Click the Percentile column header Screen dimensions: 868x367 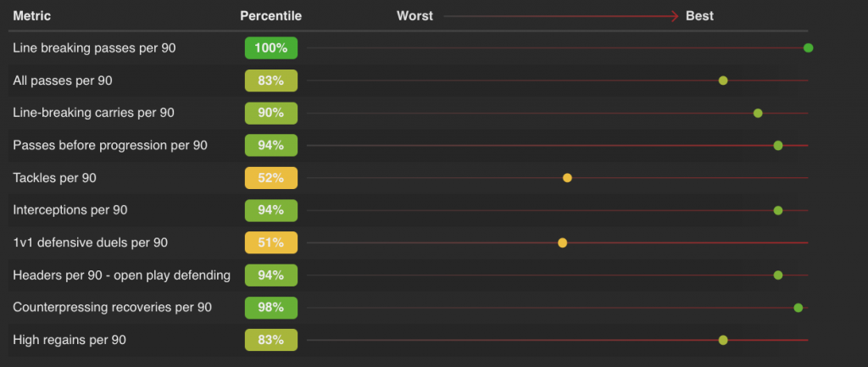[x=270, y=16]
